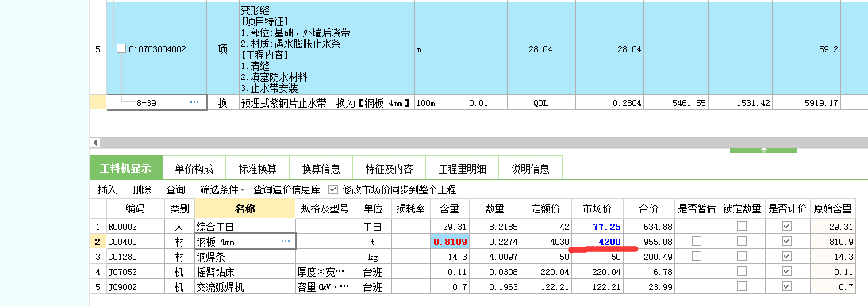The width and height of the screenshot is (868, 306).
Task: Select the C01280 code cell
Action: point(135,257)
